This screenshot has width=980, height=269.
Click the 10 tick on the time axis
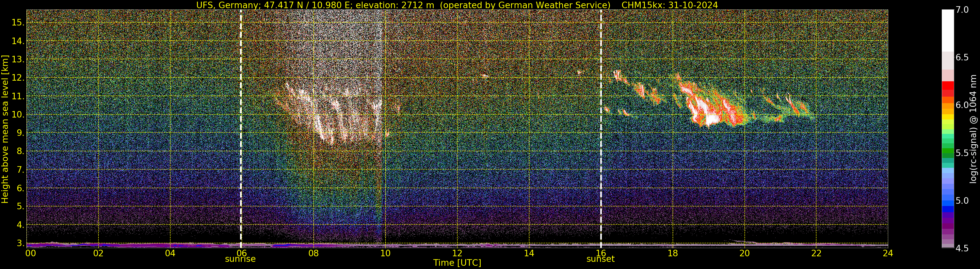click(x=385, y=253)
